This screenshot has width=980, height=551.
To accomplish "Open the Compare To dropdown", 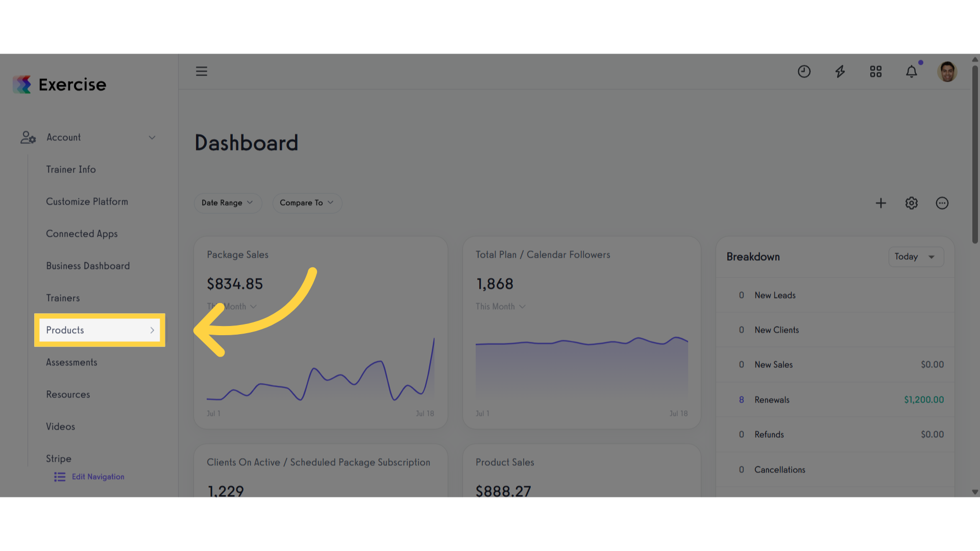I will pyautogui.click(x=307, y=203).
